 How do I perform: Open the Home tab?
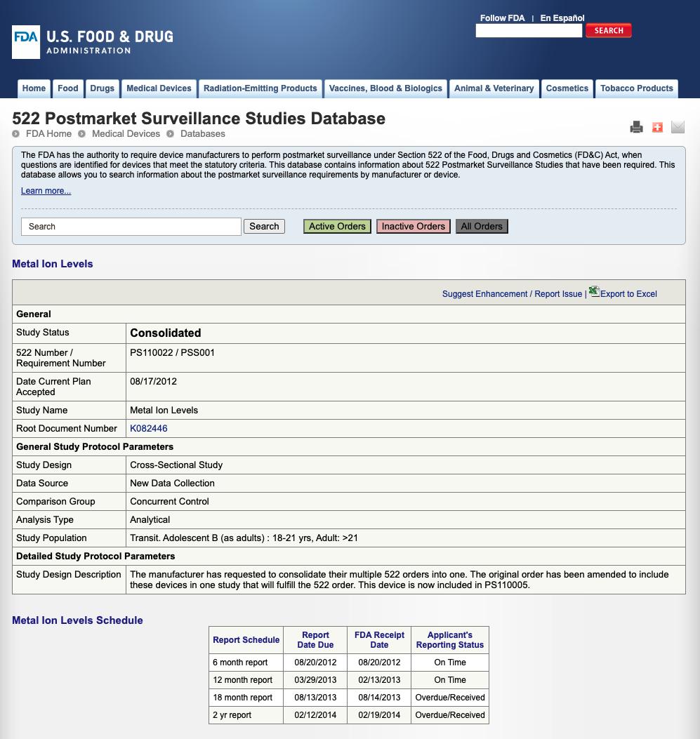[34, 88]
